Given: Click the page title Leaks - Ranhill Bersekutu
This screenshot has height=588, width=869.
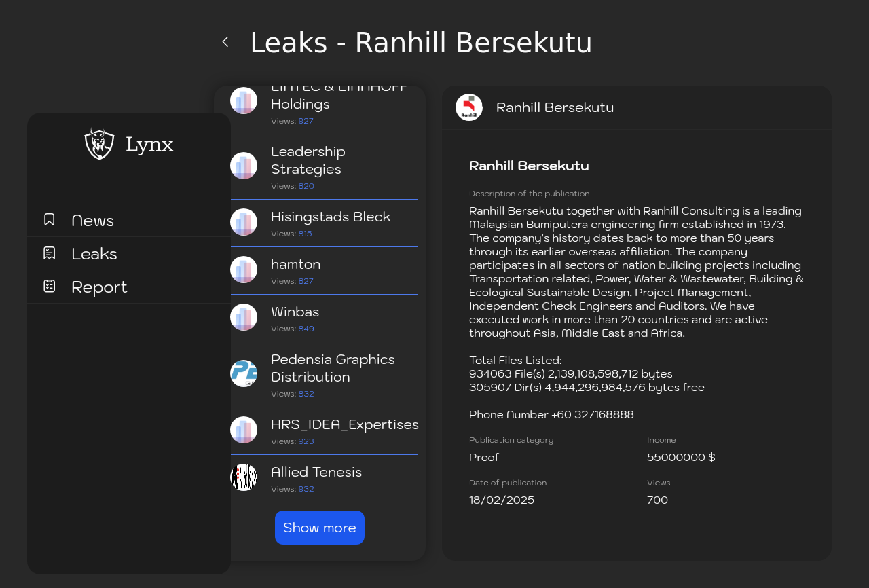Looking at the screenshot, I should 421,43.
